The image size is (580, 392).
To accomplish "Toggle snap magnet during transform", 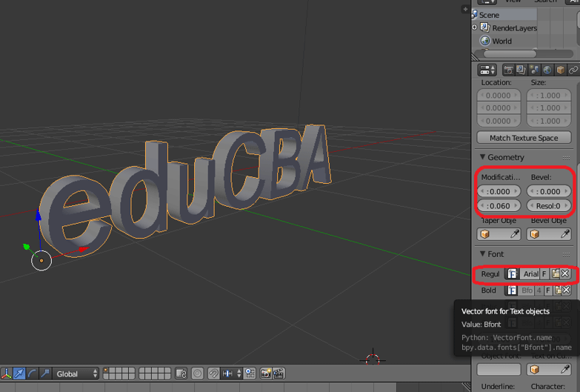I will (213, 374).
